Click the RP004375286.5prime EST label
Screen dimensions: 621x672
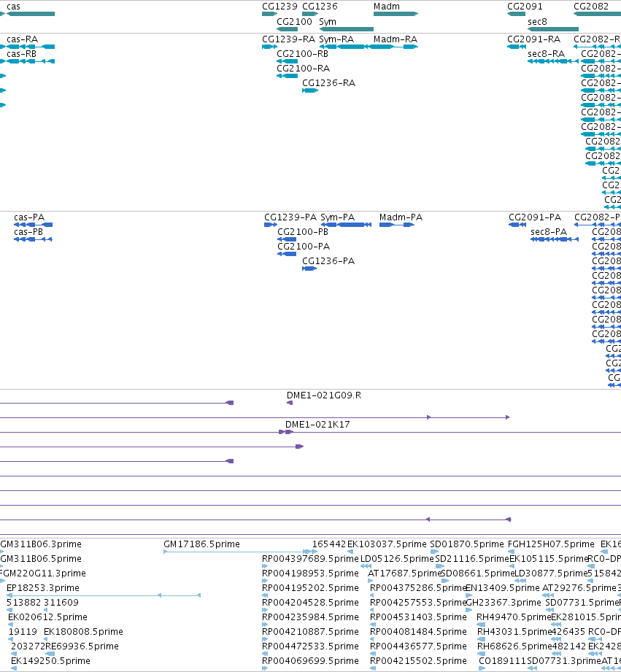click(418, 588)
